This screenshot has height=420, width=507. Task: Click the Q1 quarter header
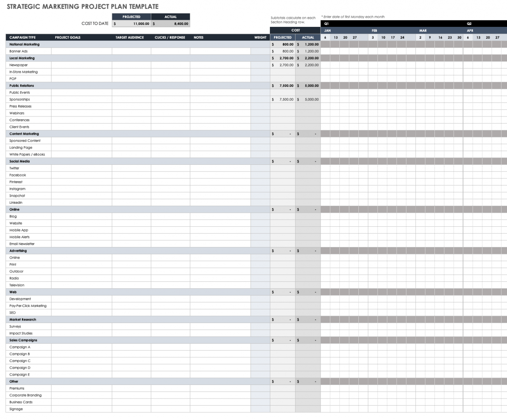point(326,23)
